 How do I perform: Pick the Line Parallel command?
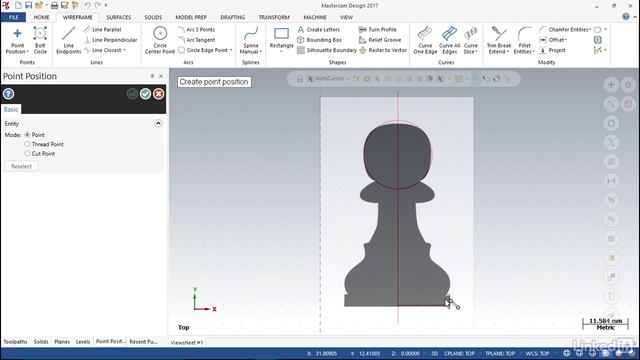pyautogui.click(x=102, y=29)
